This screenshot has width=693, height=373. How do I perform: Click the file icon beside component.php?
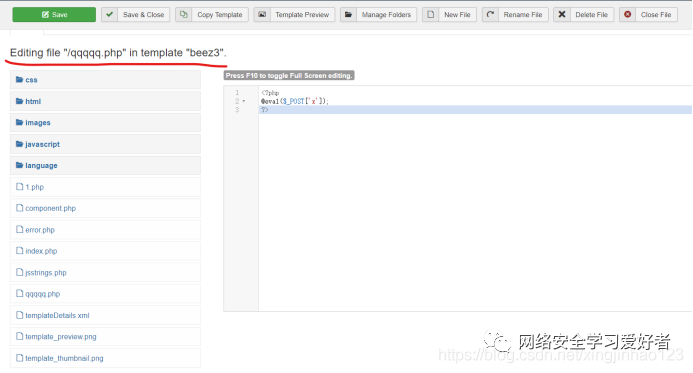[19, 208]
